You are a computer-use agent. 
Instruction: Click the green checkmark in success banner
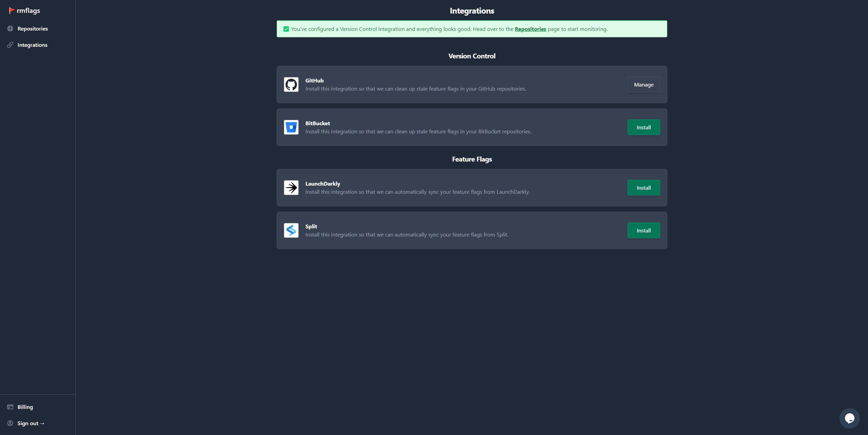point(286,29)
